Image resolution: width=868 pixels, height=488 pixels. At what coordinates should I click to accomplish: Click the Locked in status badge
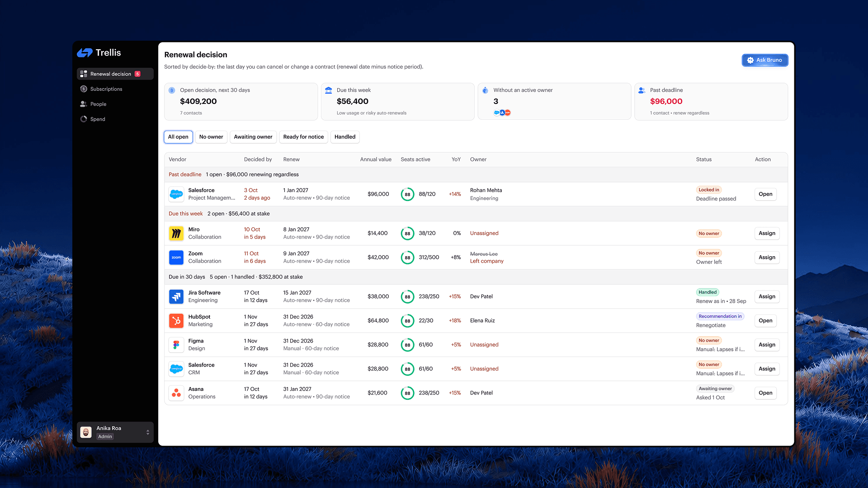709,190
